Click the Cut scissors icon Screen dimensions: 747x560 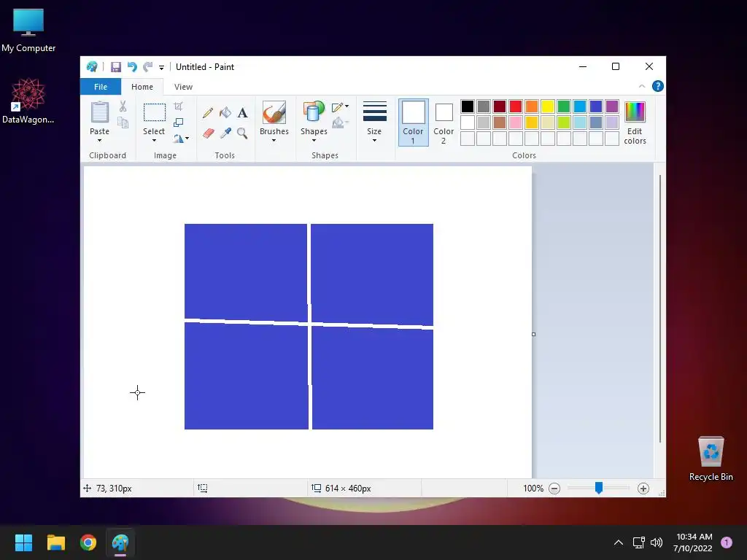[123, 106]
